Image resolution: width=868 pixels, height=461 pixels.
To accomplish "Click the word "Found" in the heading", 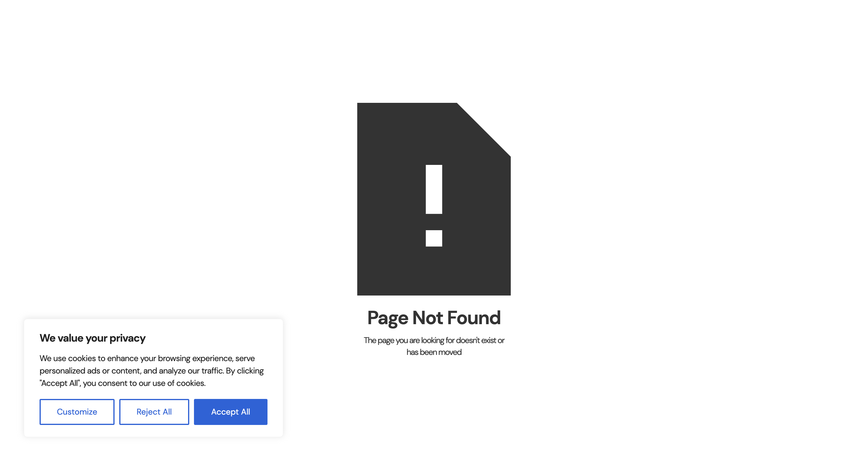I will point(474,318).
